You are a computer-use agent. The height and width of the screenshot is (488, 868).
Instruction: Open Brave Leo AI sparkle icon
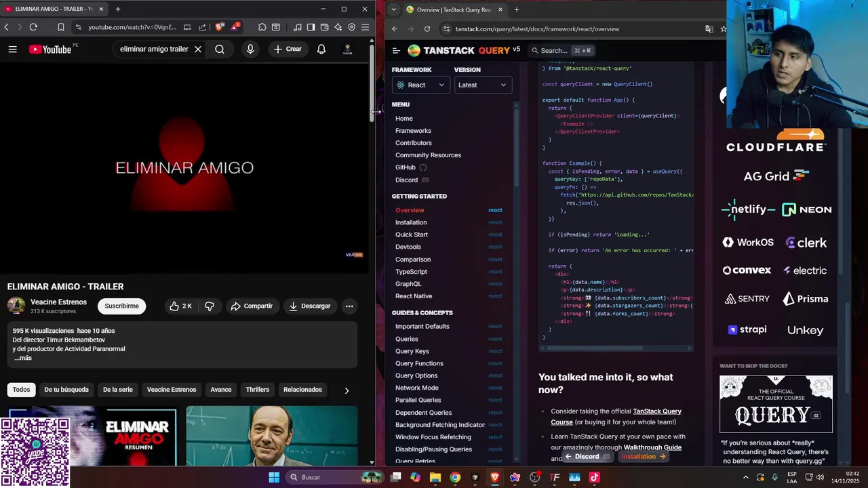pos(338,27)
